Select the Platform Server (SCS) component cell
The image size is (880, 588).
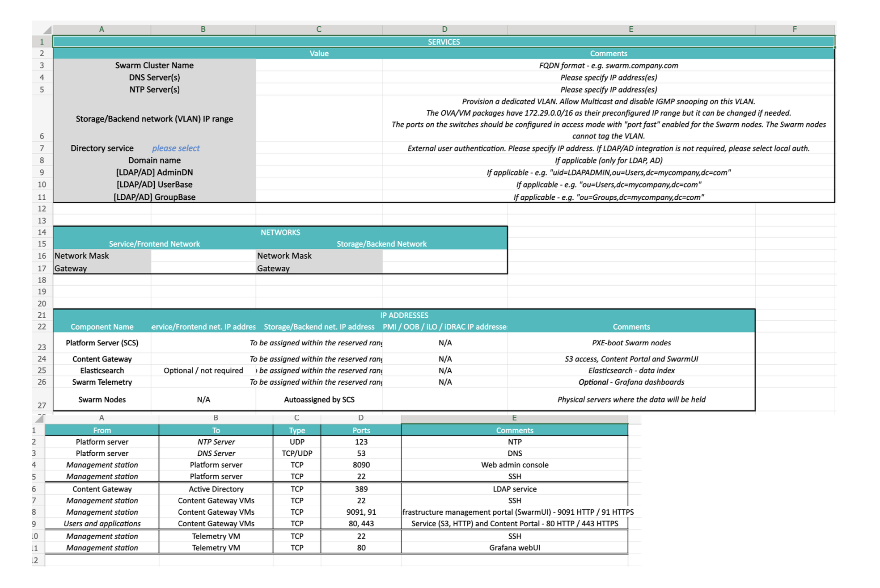102,343
